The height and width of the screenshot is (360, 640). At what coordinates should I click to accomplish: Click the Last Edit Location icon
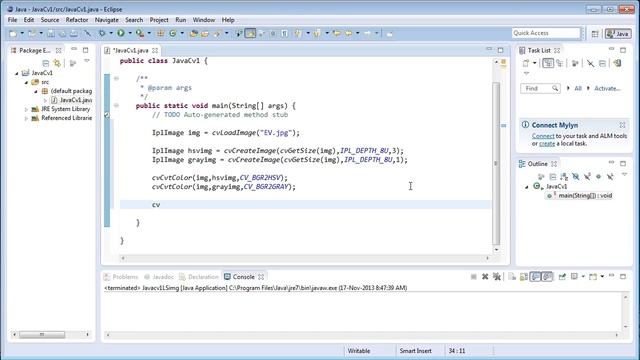(x=337, y=33)
